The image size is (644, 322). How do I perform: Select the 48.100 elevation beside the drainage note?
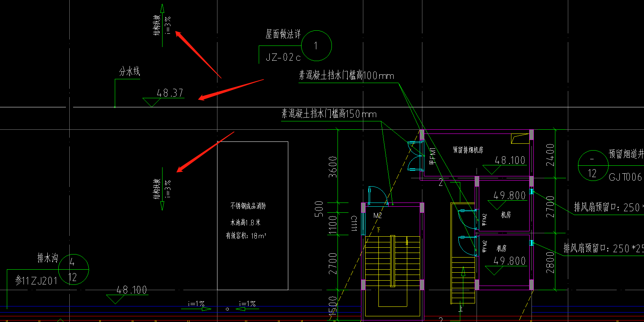(131, 290)
